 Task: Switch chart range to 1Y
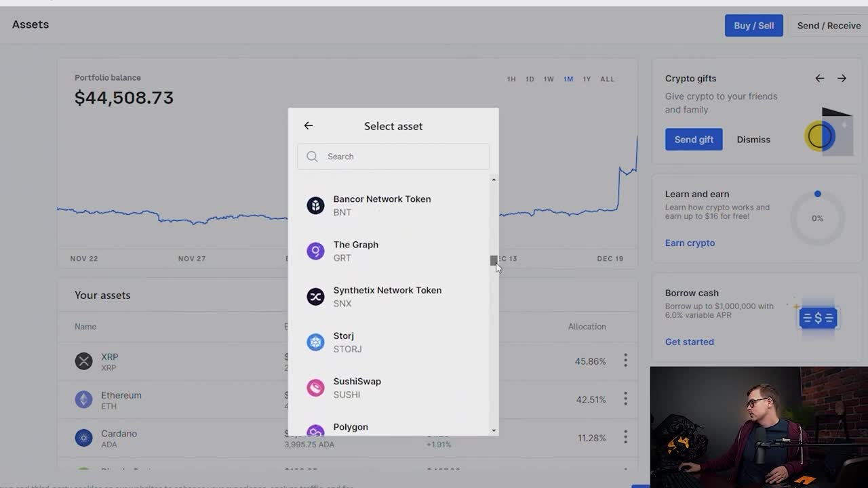point(587,79)
